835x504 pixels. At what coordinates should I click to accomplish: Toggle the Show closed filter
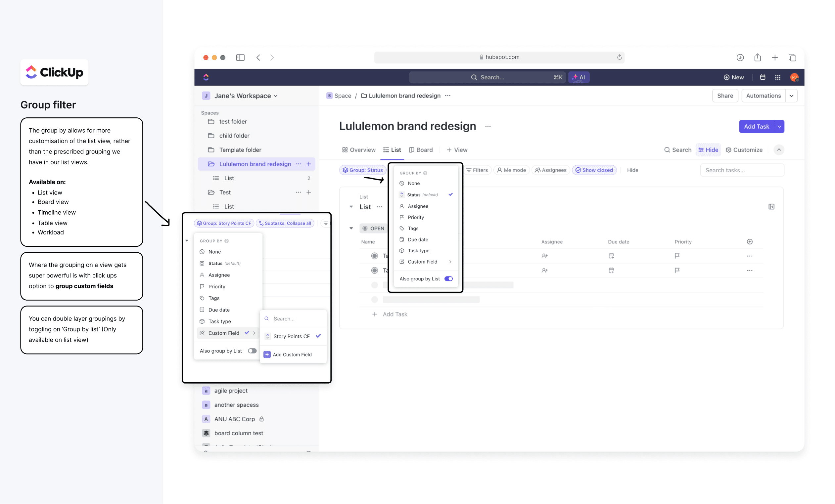click(594, 170)
